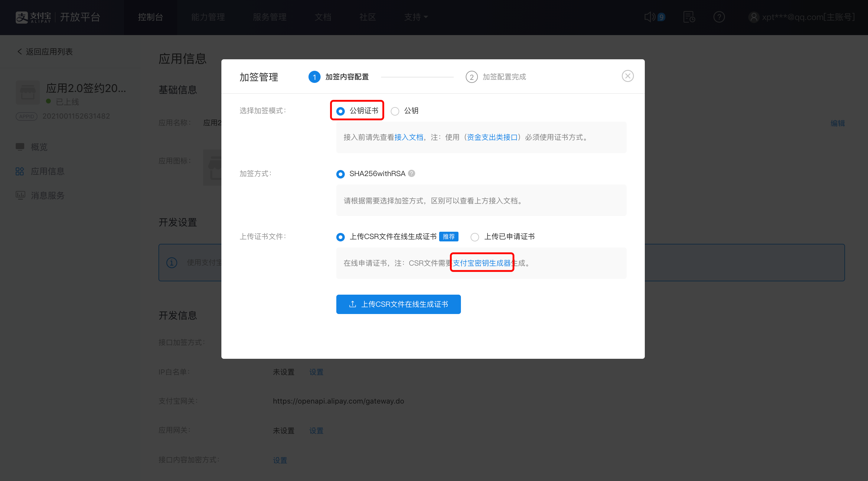Screen dimensions: 868x481
Task: Click the 开放平台 title text
Action: (x=80, y=17)
